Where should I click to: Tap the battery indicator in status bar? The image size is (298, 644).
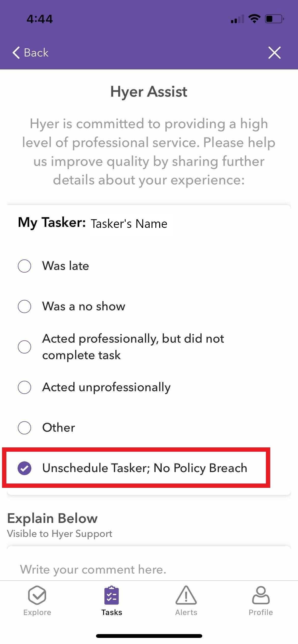pyautogui.click(x=273, y=18)
